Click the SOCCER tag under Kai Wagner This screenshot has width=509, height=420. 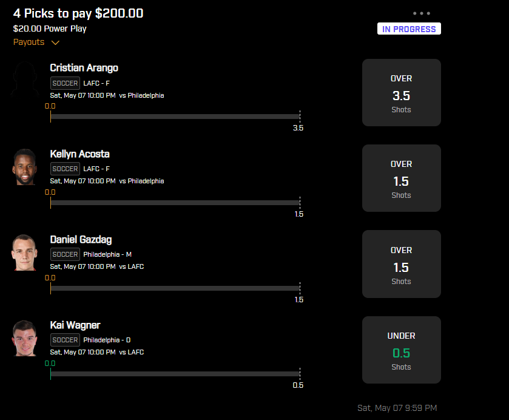pos(66,340)
